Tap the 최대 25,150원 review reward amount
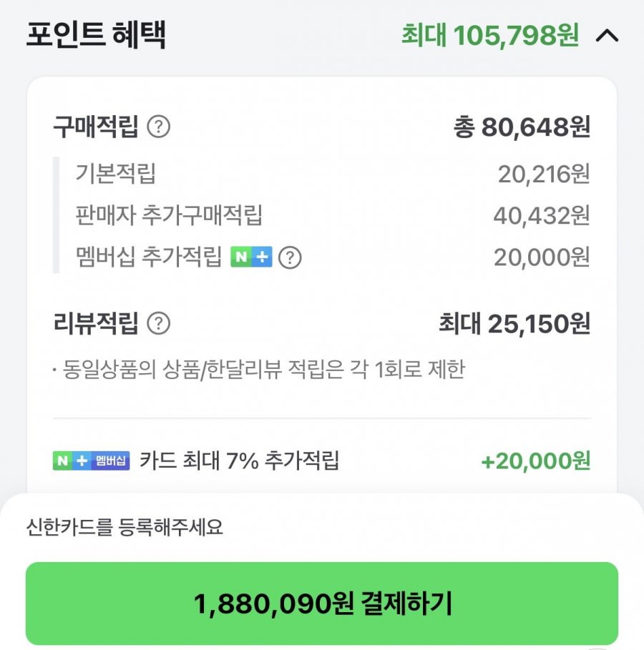The image size is (644, 650). [514, 324]
